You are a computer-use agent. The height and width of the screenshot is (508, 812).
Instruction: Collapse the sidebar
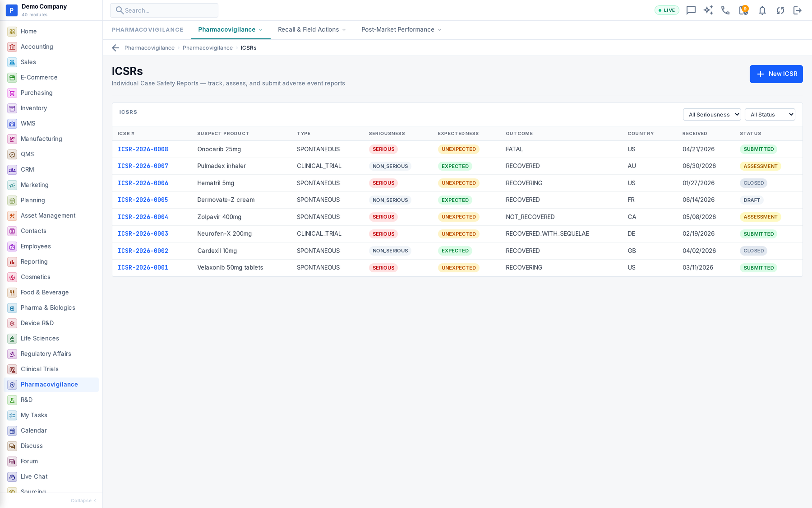(x=83, y=500)
